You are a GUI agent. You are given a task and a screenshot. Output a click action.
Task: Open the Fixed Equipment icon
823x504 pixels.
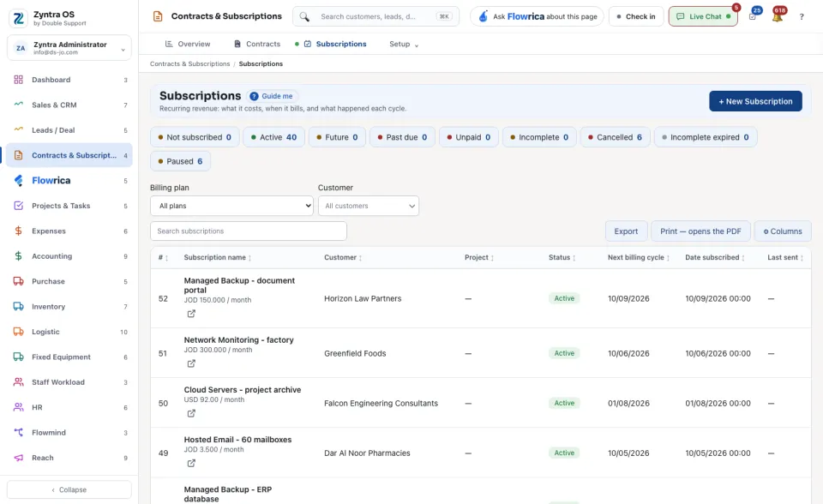tap(18, 357)
